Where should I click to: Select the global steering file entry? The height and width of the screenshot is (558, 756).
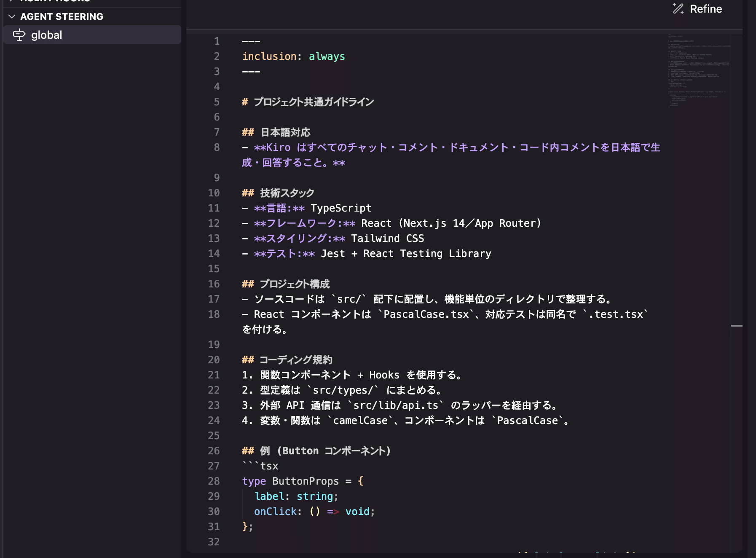click(x=46, y=35)
